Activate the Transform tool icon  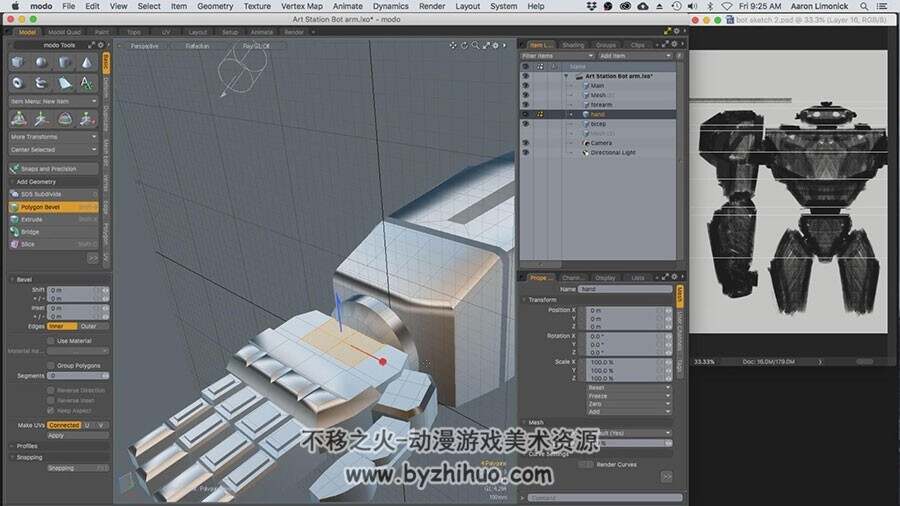point(18,119)
